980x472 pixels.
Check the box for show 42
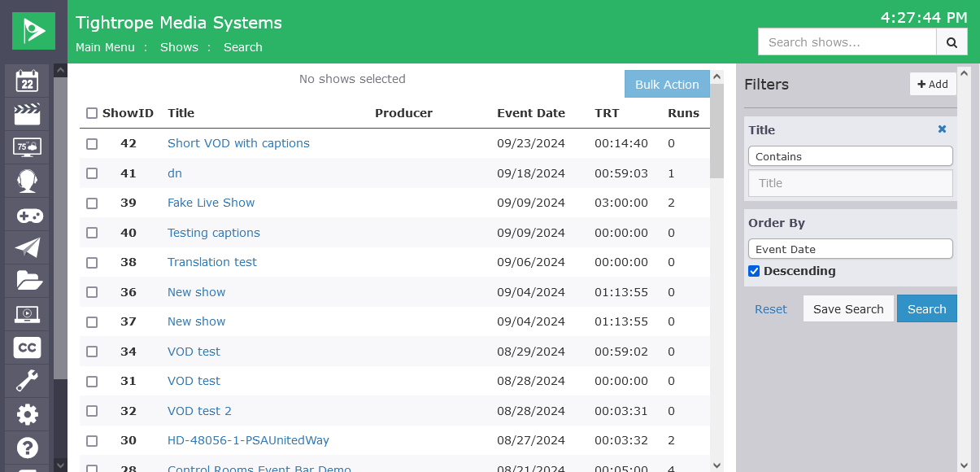pyautogui.click(x=92, y=144)
